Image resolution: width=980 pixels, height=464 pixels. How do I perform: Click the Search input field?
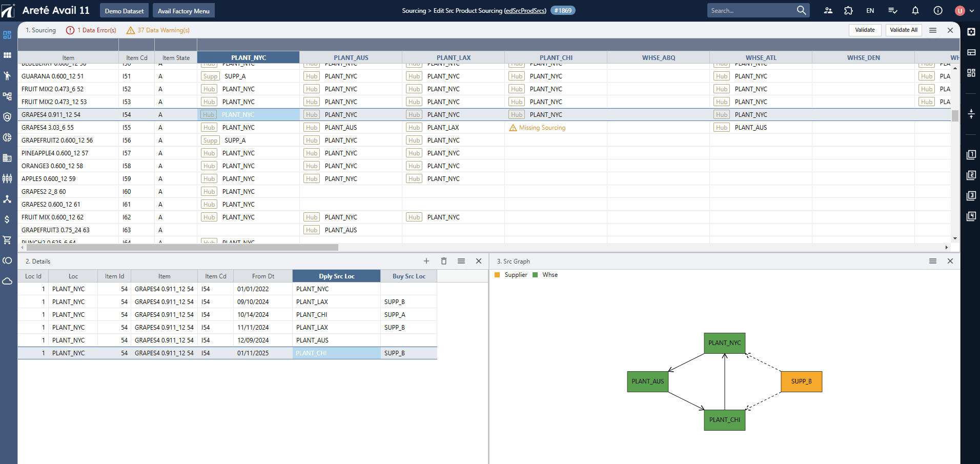pos(751,10)
